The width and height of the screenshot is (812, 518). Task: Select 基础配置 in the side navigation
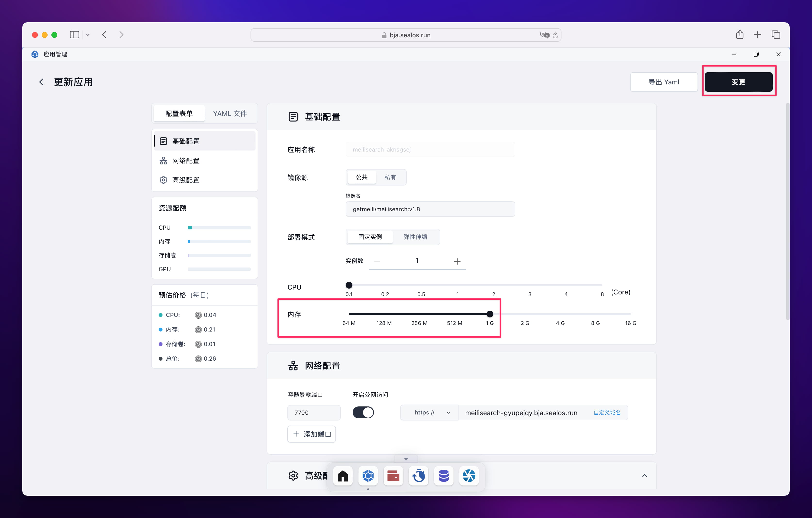pos(204,141)
